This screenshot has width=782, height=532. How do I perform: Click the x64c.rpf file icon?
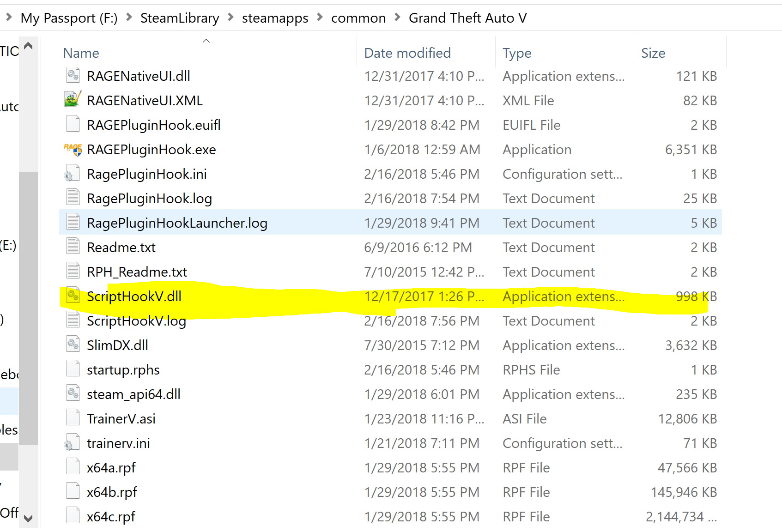coord(73,516)
